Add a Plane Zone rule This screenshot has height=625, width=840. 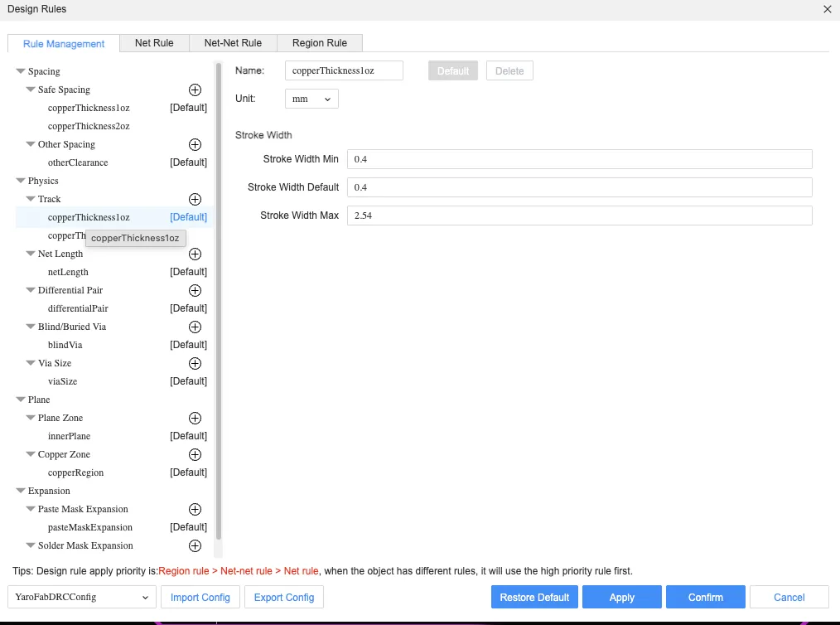click(x=195, y=418)
